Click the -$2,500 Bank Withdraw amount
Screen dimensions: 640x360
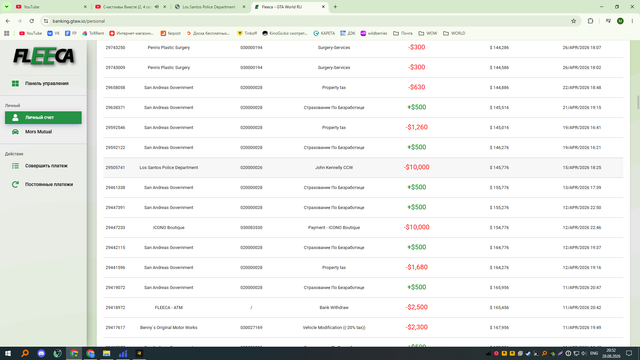point(416,307)
